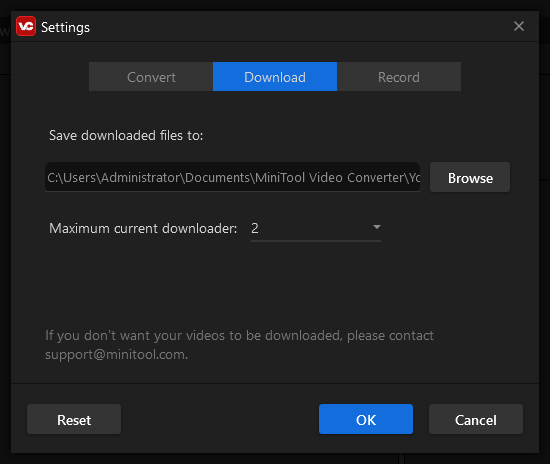Open the Record settings tab
Screen dimensions: 550x464
pyautogui.click(x=399, y=77)
